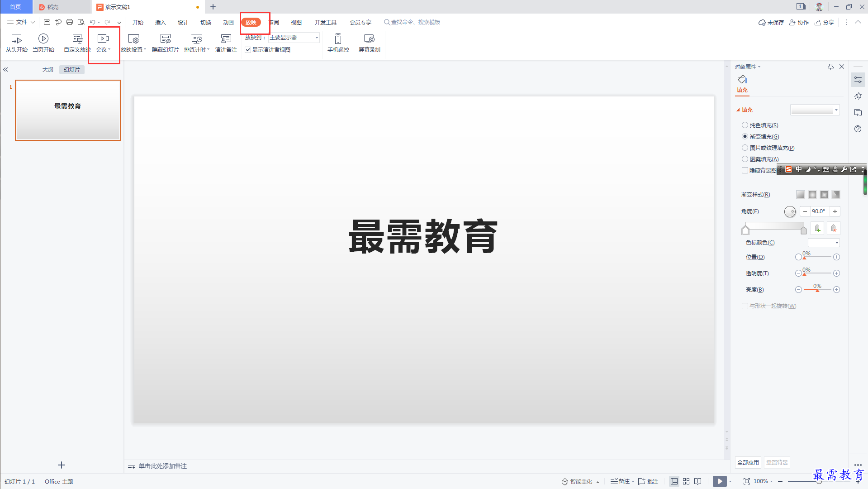Select 纯色填充 radio button

click(x=745, y=125)
